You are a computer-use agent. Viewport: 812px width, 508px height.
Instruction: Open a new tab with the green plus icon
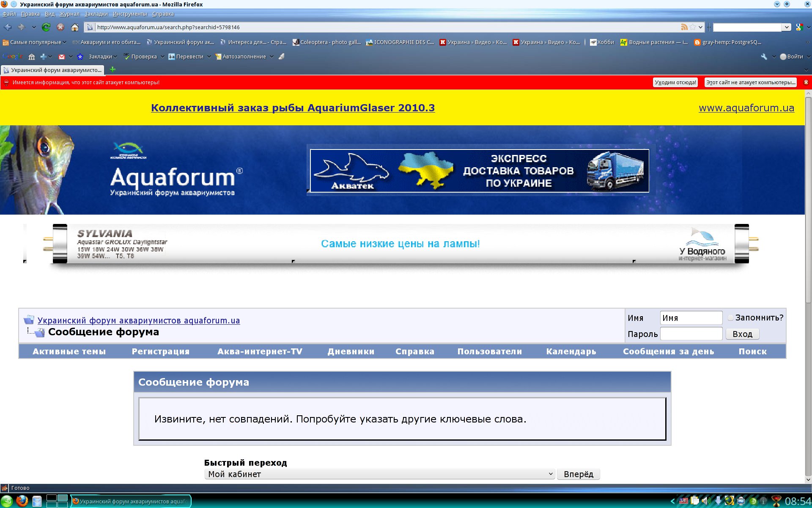tap(112, 69)
